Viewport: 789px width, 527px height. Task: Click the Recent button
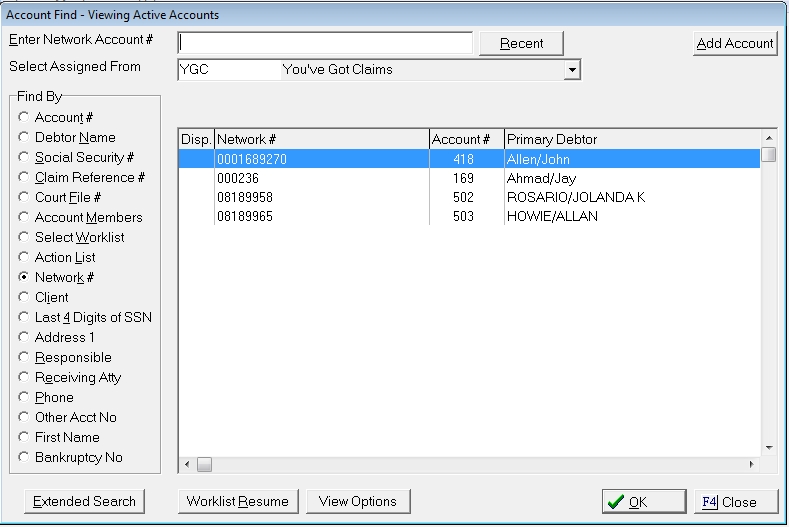[521, 43]
